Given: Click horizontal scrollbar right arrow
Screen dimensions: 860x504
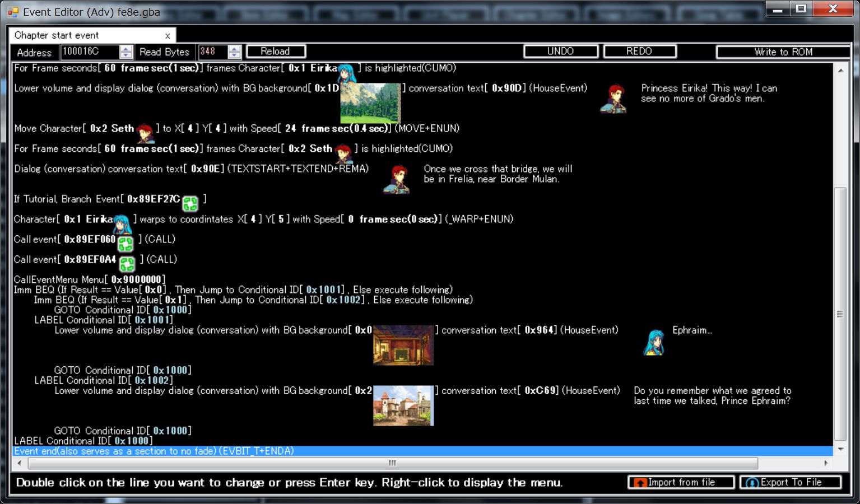Looking at the screenshot, I should coord(826,463).
